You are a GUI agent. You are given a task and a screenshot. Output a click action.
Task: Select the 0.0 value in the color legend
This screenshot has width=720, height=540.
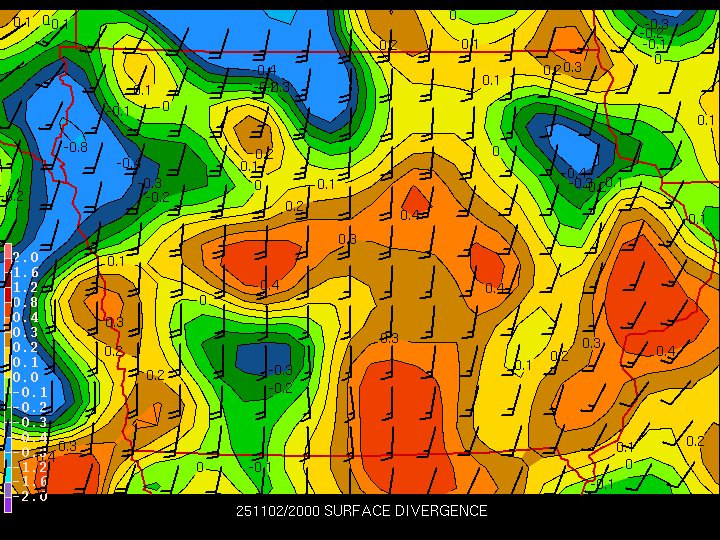(x=25, y=377)
